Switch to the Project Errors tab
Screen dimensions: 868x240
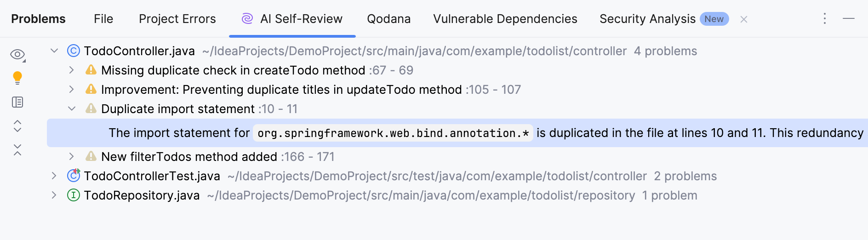tap(177, 19)
